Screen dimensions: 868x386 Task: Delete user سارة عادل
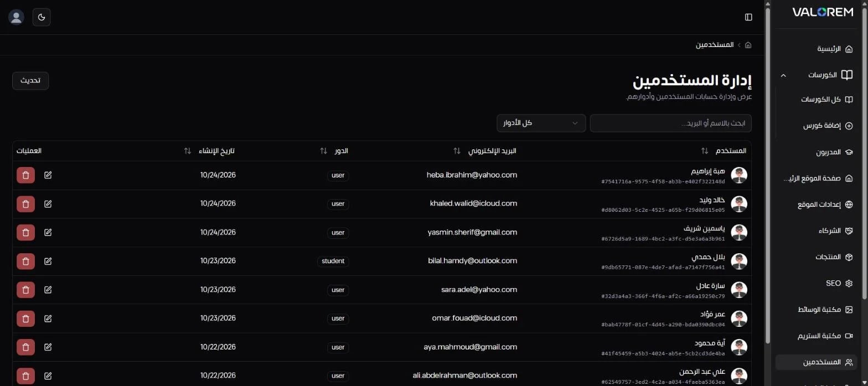click(x=25, y=290)
